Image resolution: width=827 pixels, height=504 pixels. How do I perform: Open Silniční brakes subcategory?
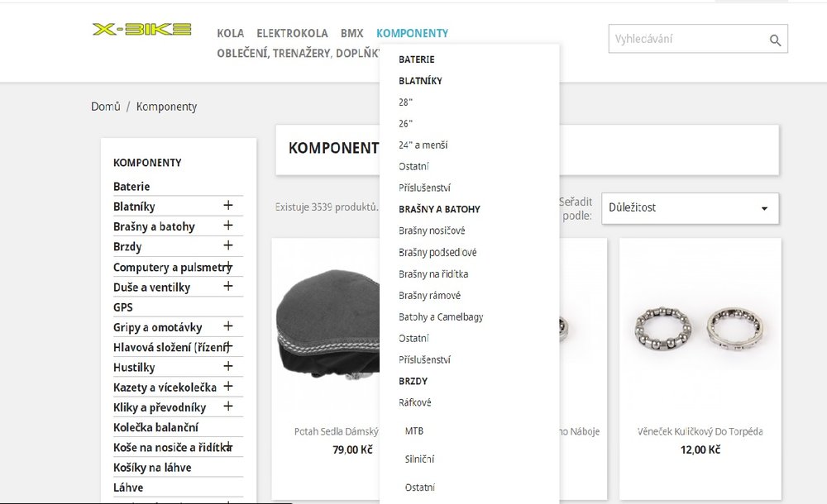[419, 459]
